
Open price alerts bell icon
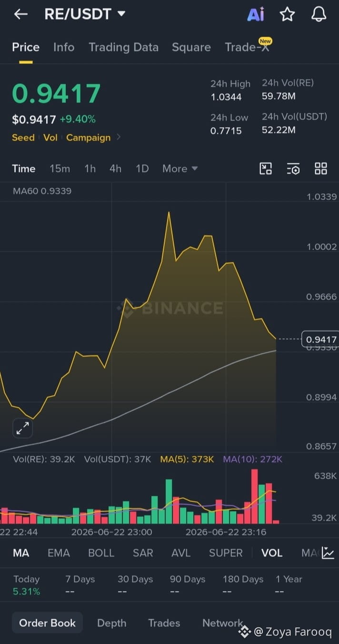[319, 14]
